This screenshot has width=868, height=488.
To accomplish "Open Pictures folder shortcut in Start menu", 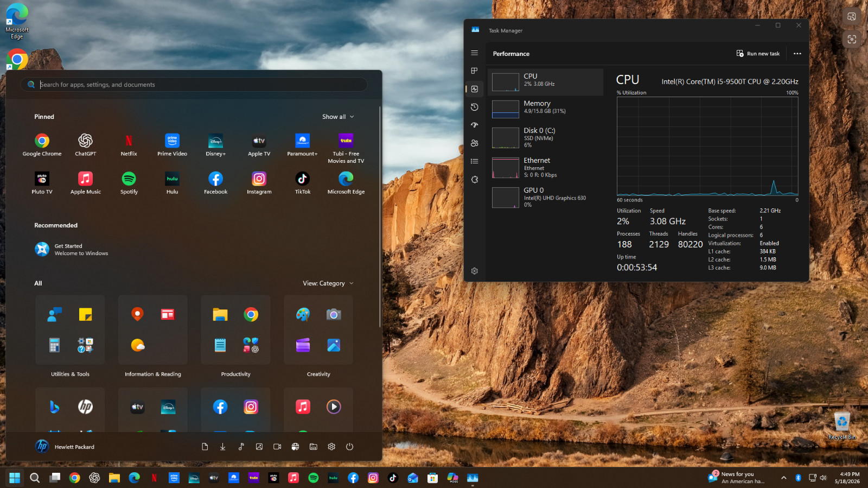I will pyautogui.click(x=259, y=447).
